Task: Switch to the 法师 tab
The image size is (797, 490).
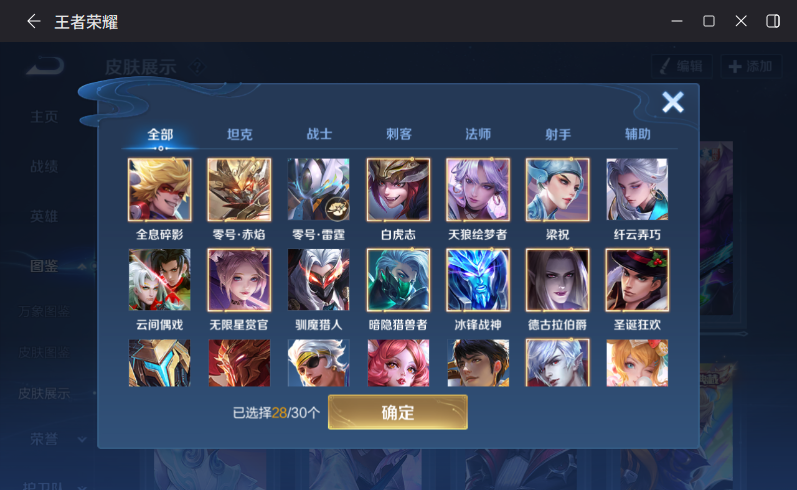Action: pyautogui.click(x=478, y=134)
